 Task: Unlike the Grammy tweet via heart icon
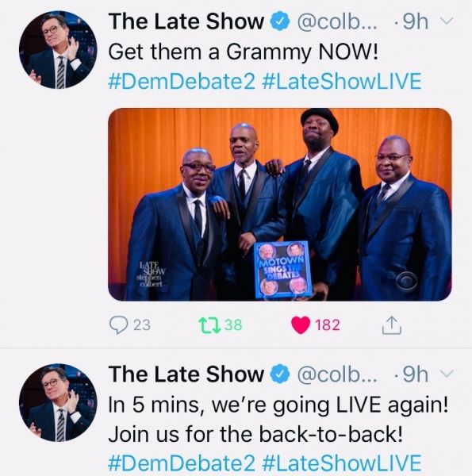click(301, 325)
